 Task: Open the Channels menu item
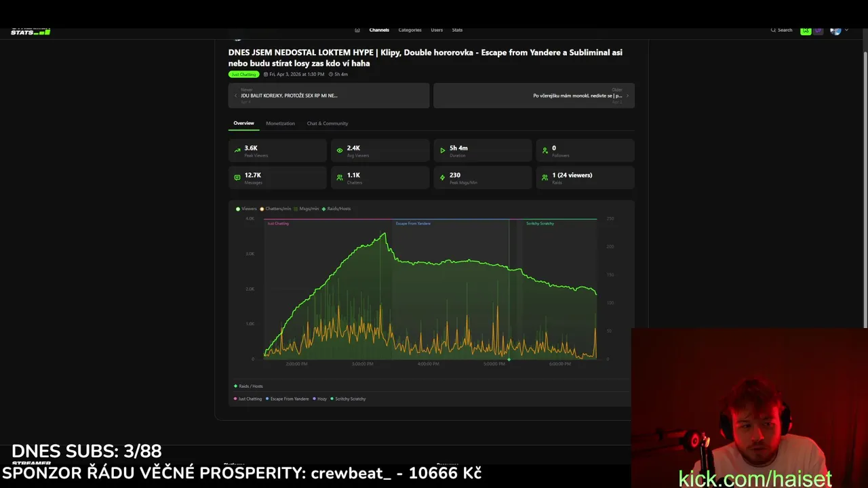click(x=379, y=30)
